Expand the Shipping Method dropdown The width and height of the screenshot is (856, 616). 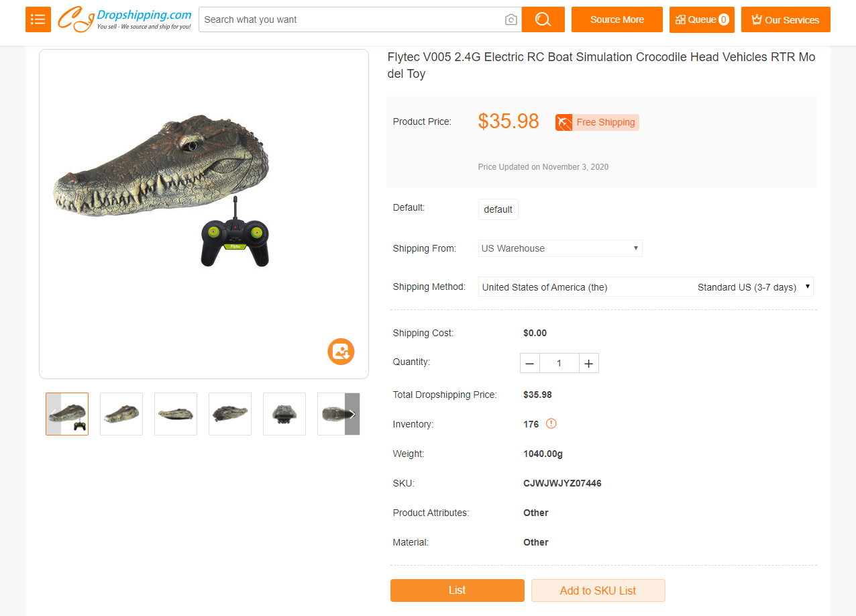coord(645,287)
